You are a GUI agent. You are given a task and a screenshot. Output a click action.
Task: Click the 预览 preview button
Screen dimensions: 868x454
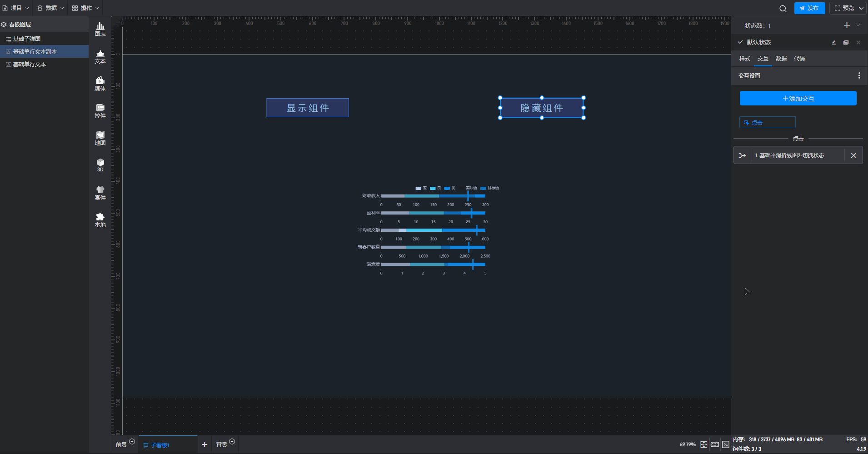(843, 8)
